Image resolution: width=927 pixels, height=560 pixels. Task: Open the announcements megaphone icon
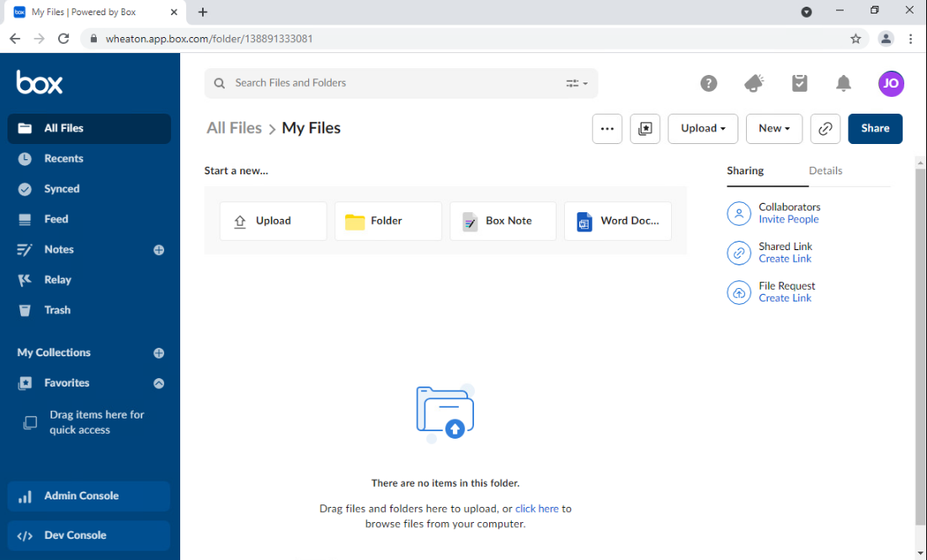point(754,83)
